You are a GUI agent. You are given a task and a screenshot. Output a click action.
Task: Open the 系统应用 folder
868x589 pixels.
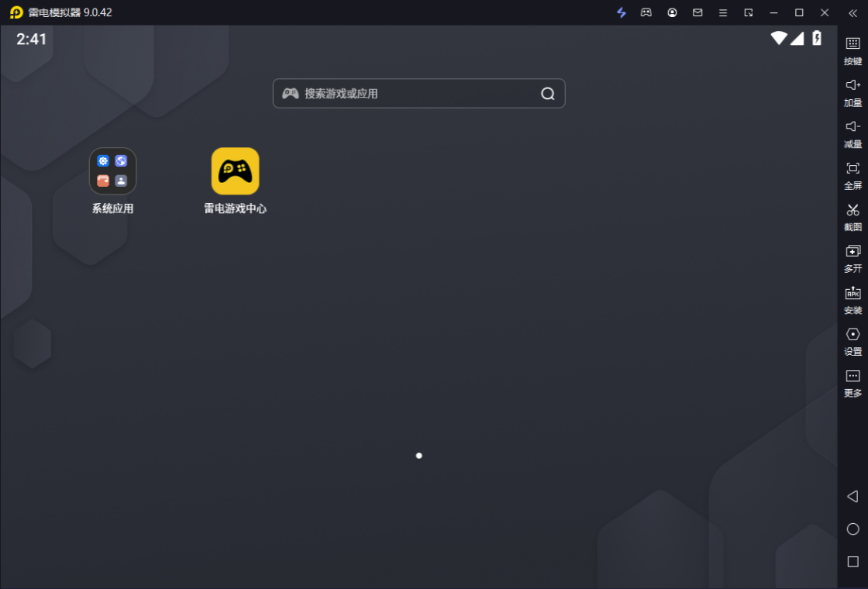(x=113, y=171)
